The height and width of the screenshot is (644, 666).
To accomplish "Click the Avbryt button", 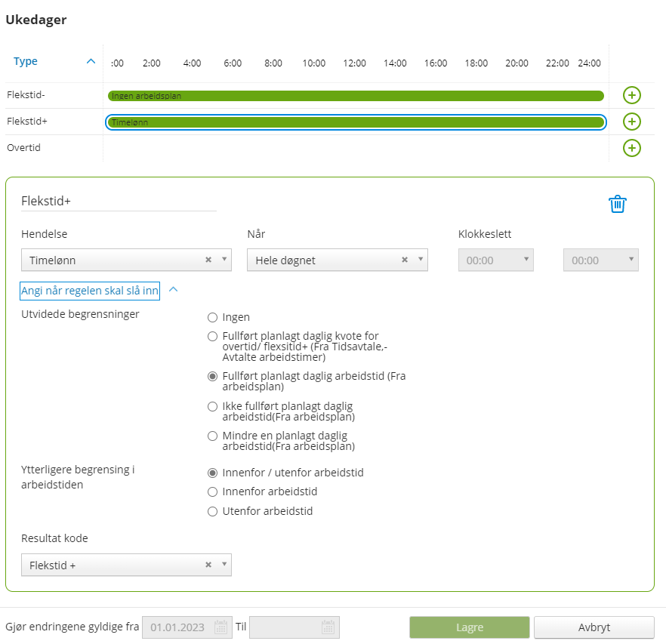I will tap(594, 627).
